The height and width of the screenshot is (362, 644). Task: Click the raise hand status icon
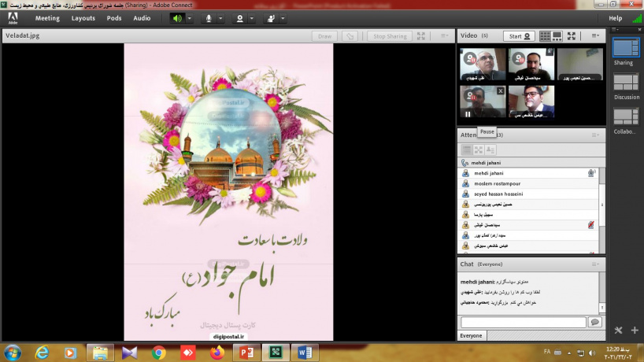pos(271,18)
